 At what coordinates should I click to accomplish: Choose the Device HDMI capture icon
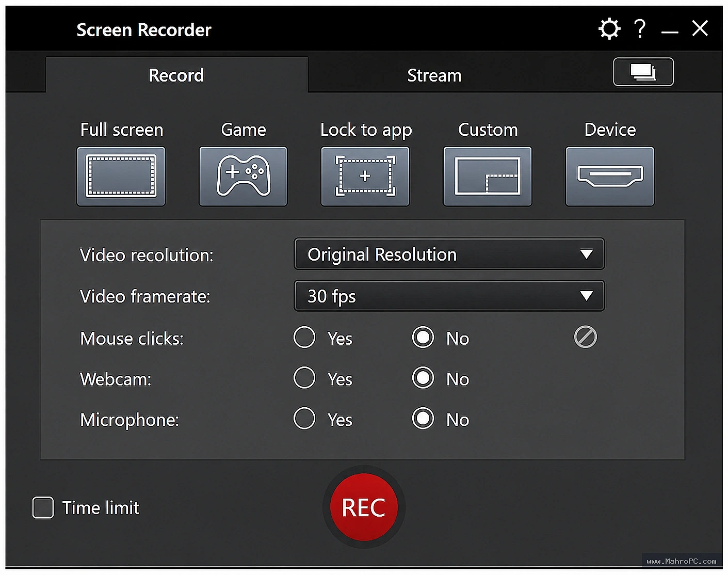pyautogui.click(x=610, y=177)
